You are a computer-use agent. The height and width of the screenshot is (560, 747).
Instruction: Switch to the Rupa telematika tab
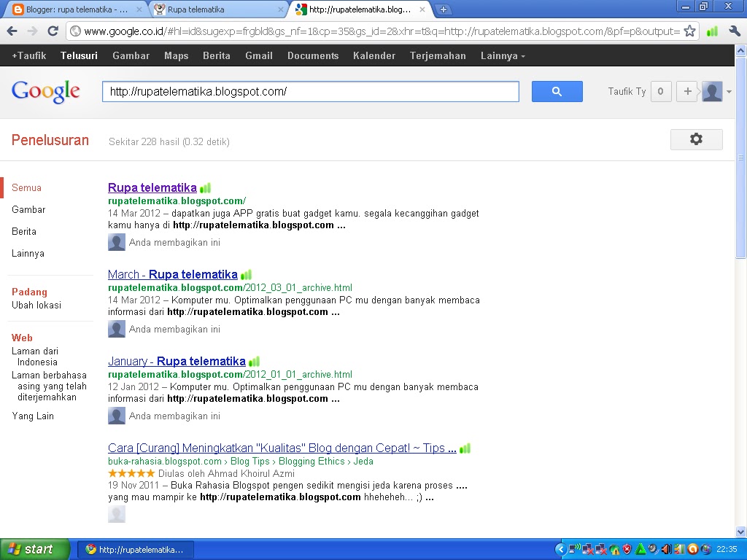pyautogui.click(x=216, y=9)
